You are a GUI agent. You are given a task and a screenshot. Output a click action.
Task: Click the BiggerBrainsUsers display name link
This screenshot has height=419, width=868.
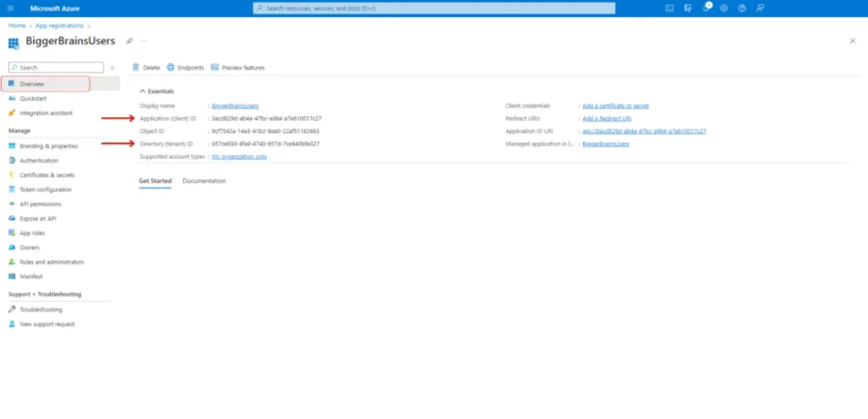(235, 106)
